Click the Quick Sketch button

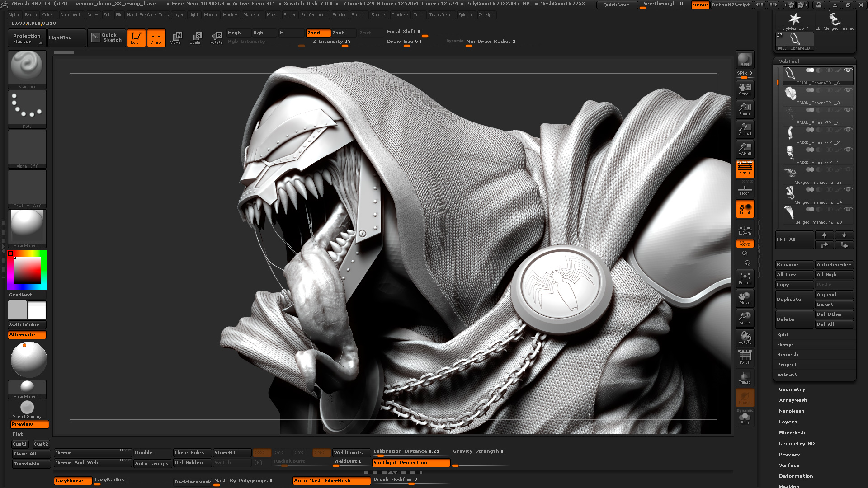(107, 38)
